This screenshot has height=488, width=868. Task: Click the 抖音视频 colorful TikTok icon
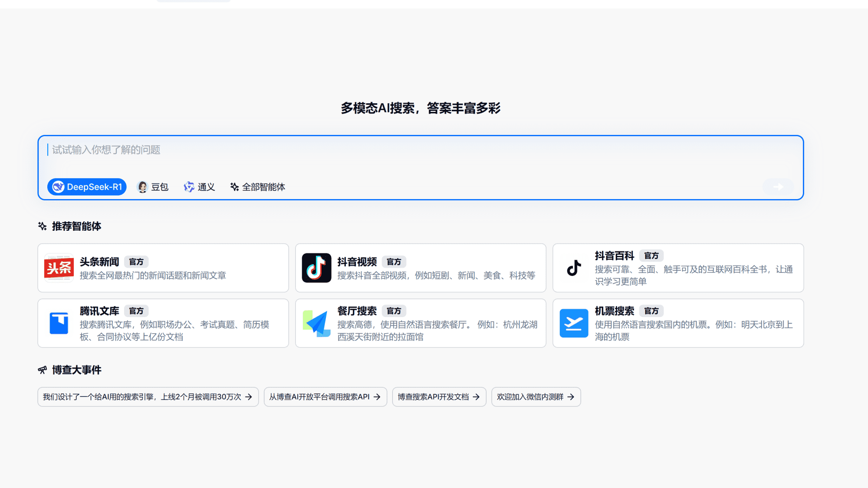pos(316,268)
